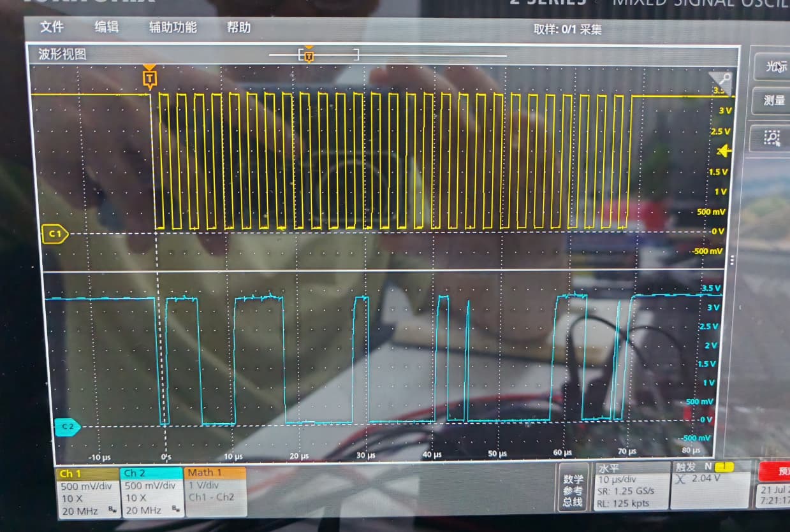Open the 编辑 menu

(106, 27)
